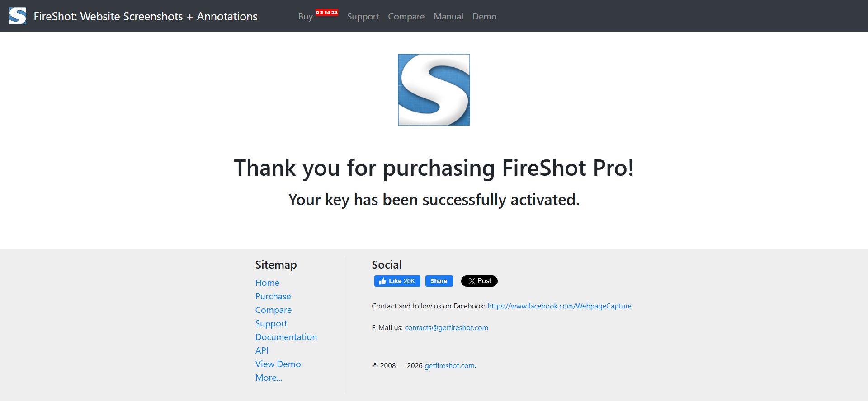Click the X Post button
This screenshot has width=868, height=401.
tap(479, 281)
